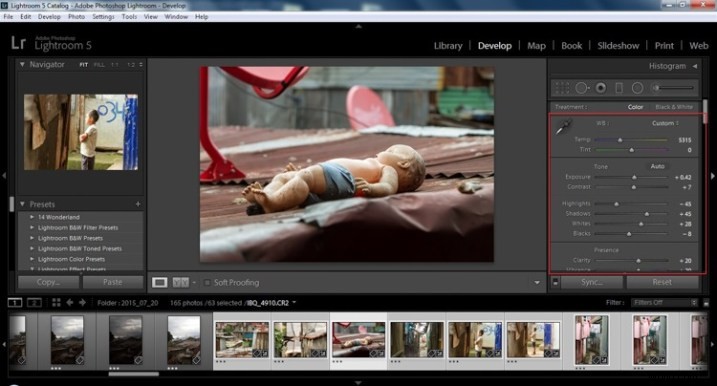
Task: Open the Navigator zoom ratio popup arrows
Action: 141,65
